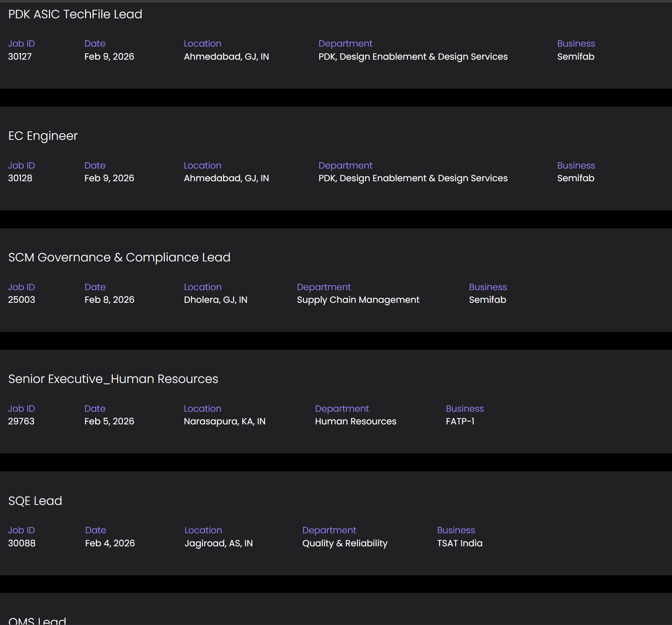The image size is (672, 625).
Task: Select SCM Governance & Compliance Lead title
Action: (119, 257)
